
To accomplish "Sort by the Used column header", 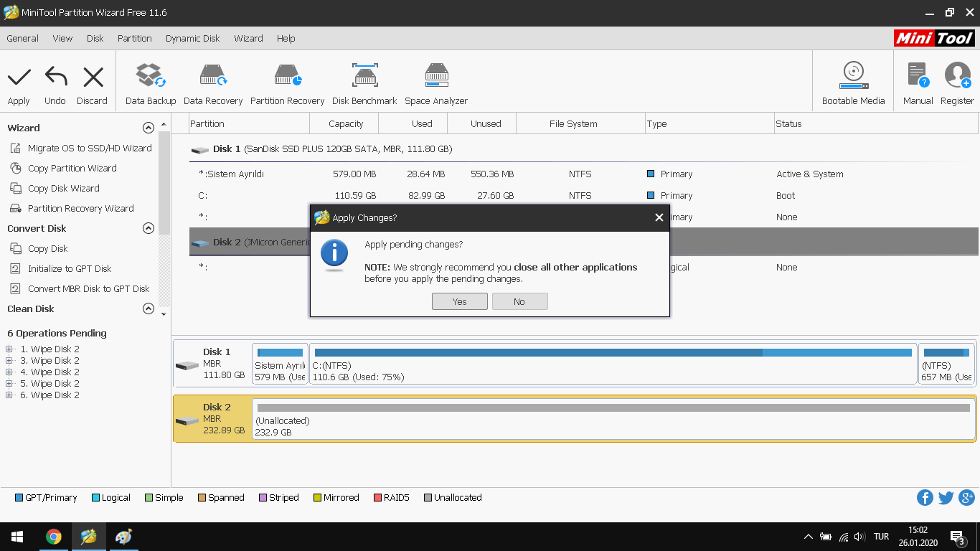I will click(x=413, y=123).
